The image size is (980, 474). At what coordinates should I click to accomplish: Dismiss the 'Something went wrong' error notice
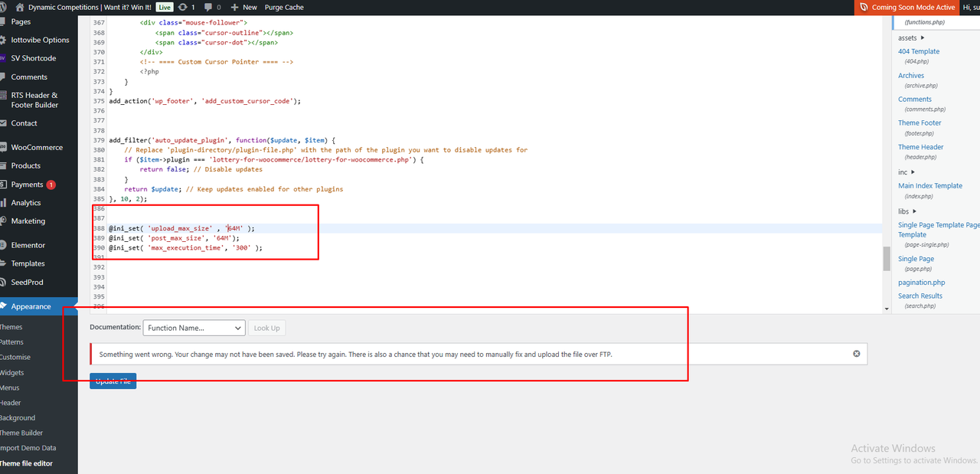[x=857, y=354]
